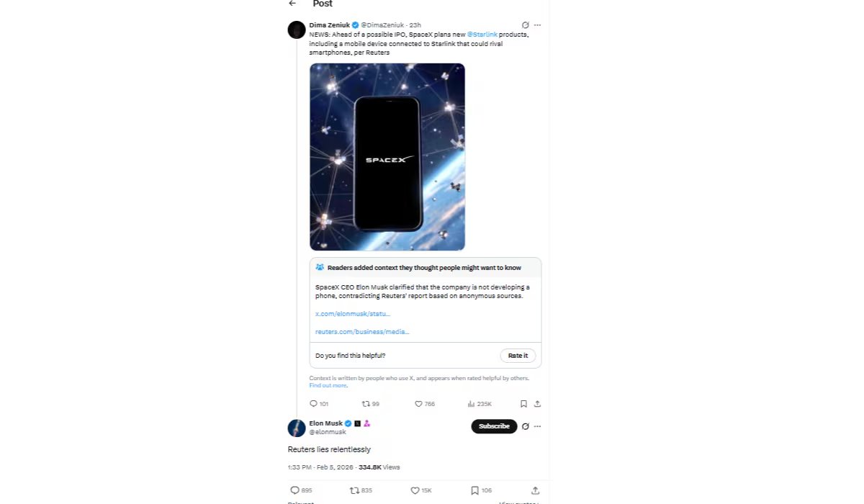Repost Dima Zeniuk's post
Screen dimensions: 864x504
(367, 404)
